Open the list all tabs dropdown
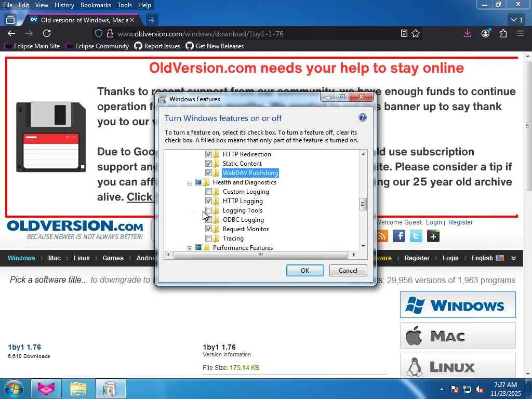This screenshot has width=532, height=399. pos(517,20)
